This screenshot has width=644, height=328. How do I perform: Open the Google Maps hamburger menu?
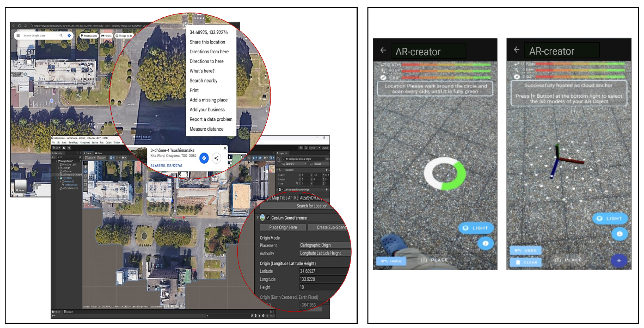[x=18, y=36]
